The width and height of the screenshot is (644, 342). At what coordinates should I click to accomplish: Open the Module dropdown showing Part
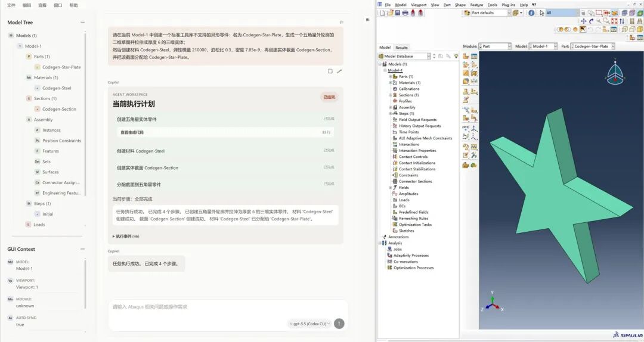495,46
